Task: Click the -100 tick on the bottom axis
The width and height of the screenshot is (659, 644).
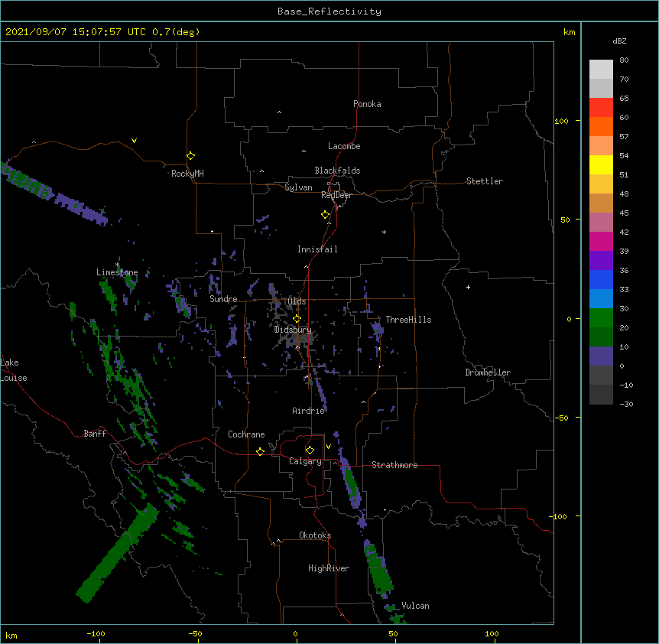Action: pos(96,633)
